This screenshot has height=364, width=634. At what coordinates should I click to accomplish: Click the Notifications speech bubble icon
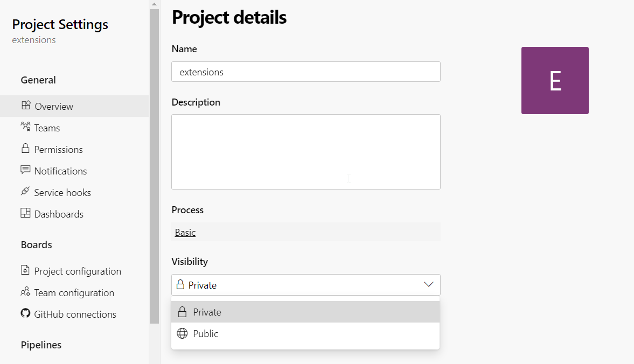click(x=25, y=171)
